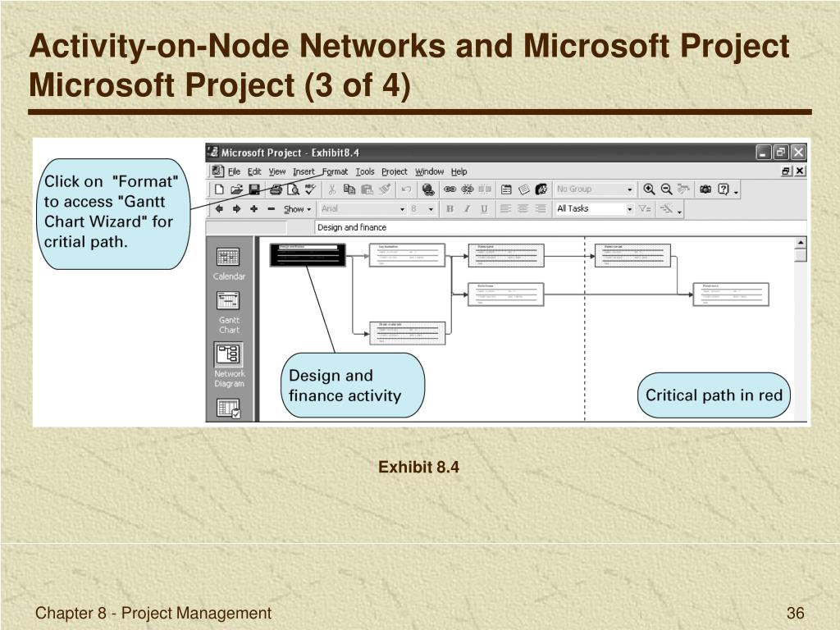
Task: Switch to Calendar view in View Bar
Action: tap(229, 263)
